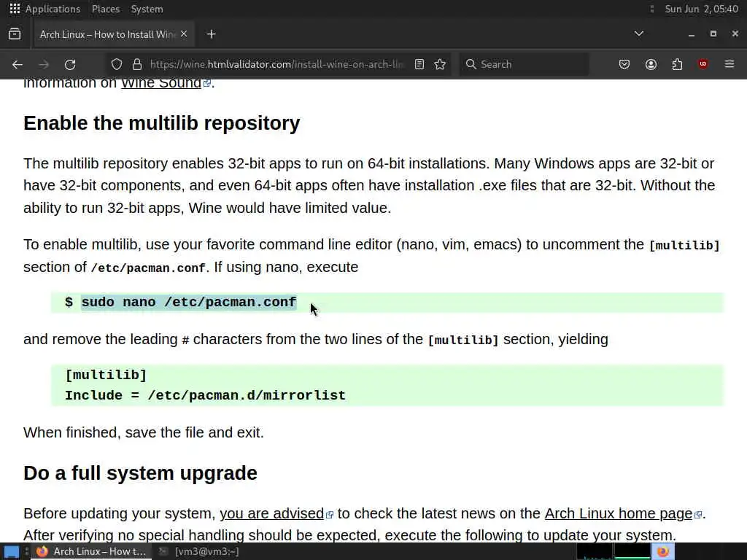Image resolution: width=747 pixels, height=560 pixels.
Task: Click the Do a full system upgrade heading
Action: tap(140, 472)
